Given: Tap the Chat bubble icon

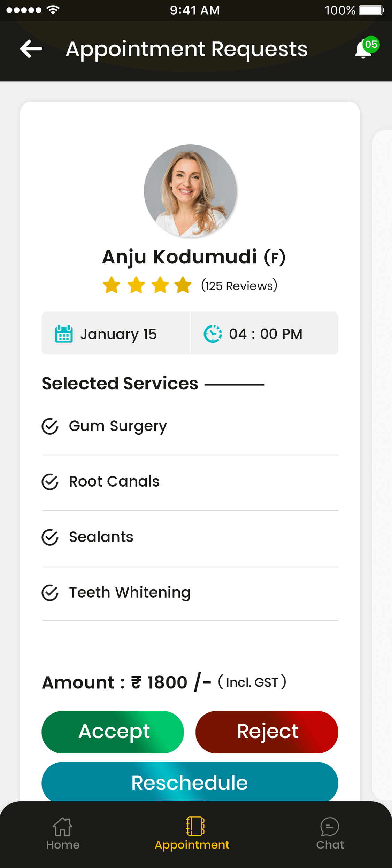Looking at the screenshot, I should pyautogui.click(x=330, y=826).
